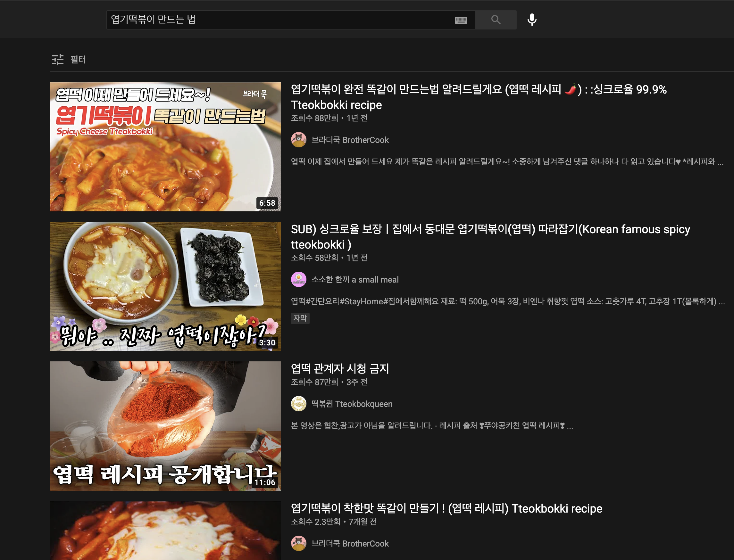Viewport: 734px width, 560px height.
Task: Open the on-screen keyboard icon
Action: pos(461,20)
